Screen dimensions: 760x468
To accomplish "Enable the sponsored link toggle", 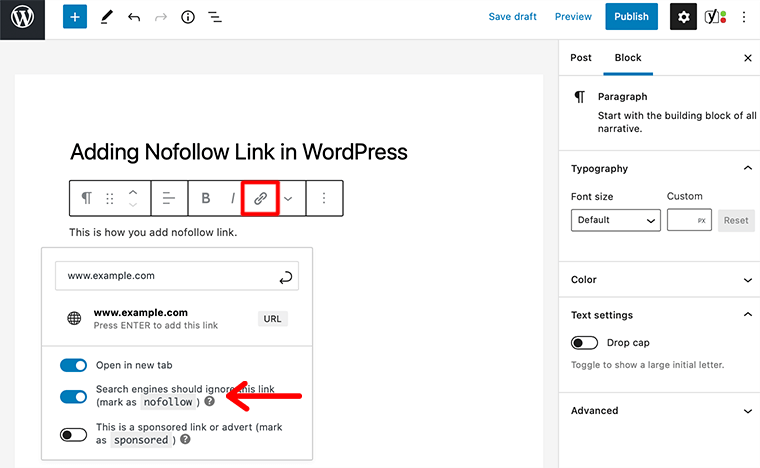I will [73, 435].
